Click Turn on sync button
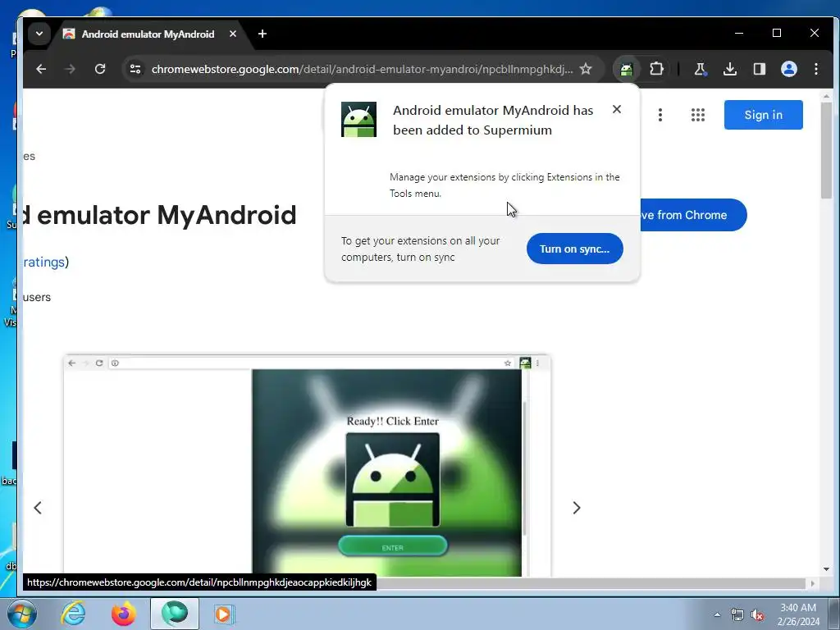 [x=574, y=249]
